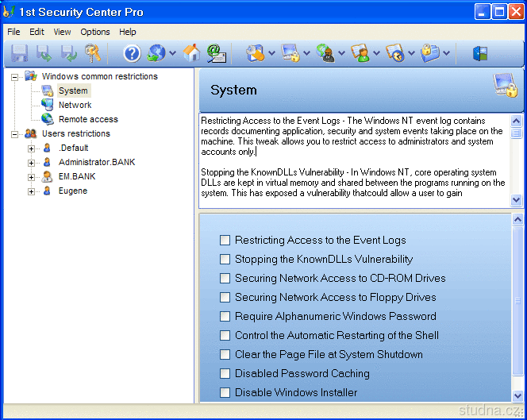Image resolution: width=527 pixels, height=420 pixels.
Task: Click options list scrollbar up arrow
Action: click(x=518, y=220)
